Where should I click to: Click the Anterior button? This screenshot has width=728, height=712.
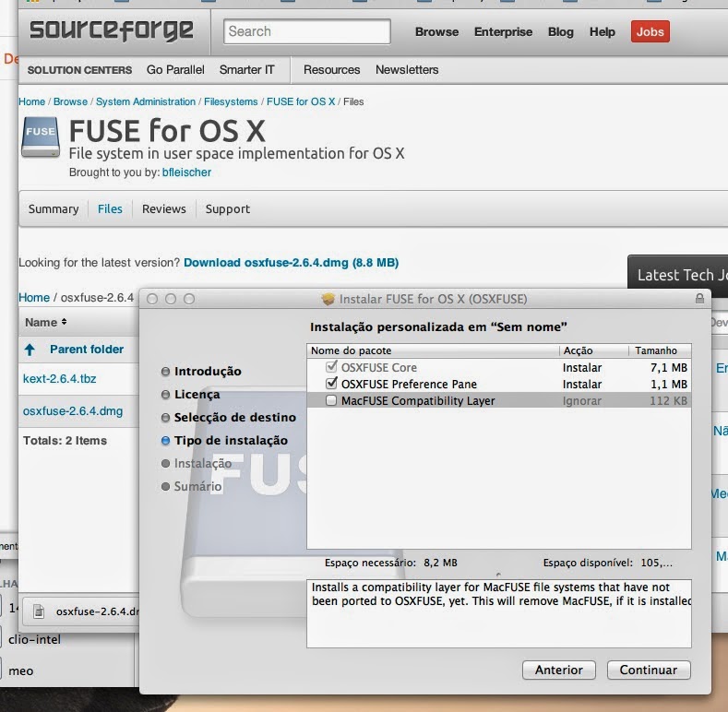[x=558, y=670]
